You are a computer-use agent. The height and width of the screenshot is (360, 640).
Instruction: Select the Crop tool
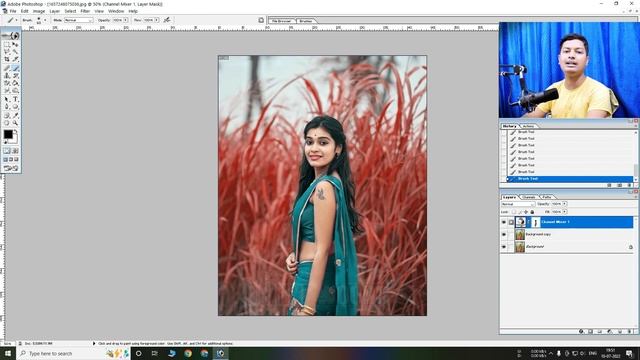pos(7,60)
